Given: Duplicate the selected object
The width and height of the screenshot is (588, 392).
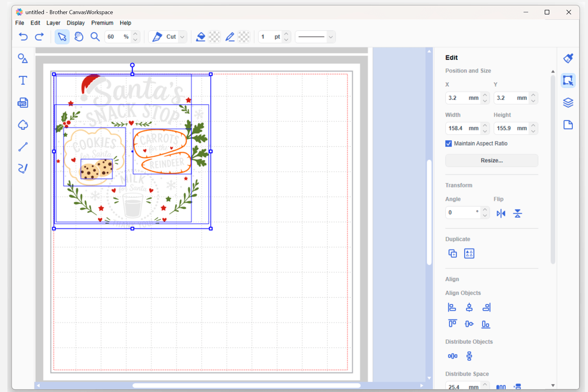Looking at the screenshot, I should [453, 253].
